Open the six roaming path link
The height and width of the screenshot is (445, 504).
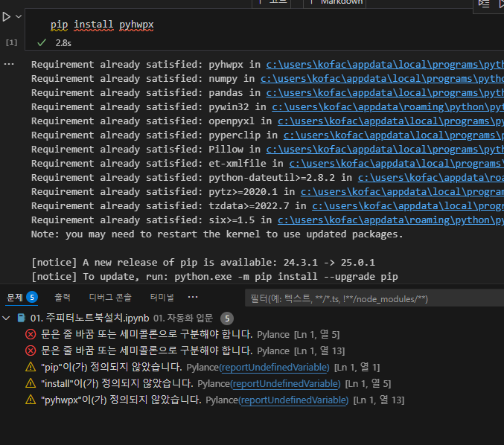pyautogui.click(x=391, y=220)
